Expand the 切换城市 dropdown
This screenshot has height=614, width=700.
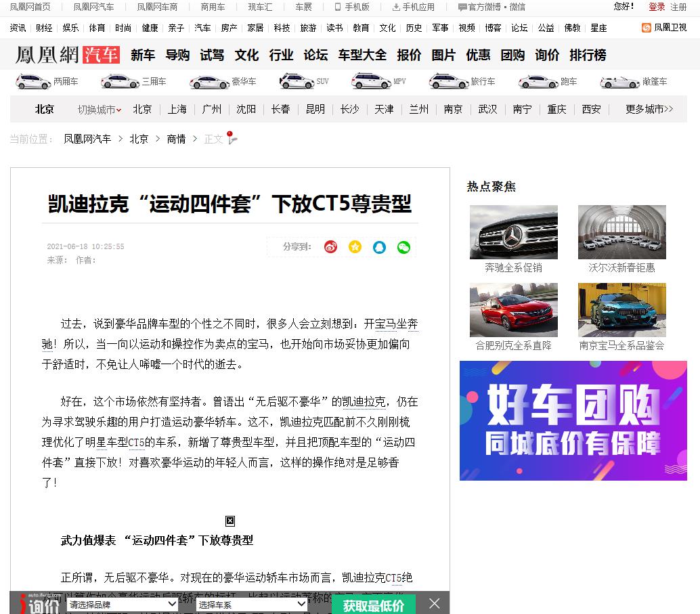[99, 110]
